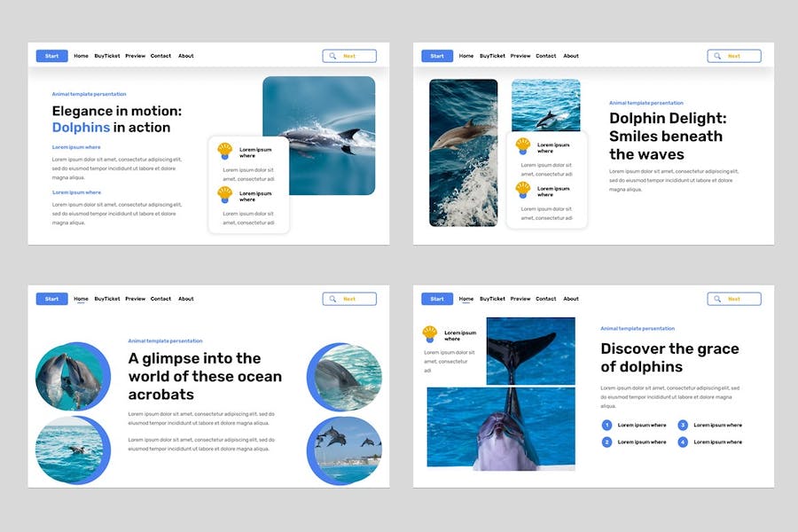Select the dolphin tail image above the beluga
798x532 pixels.
point(530,350)
